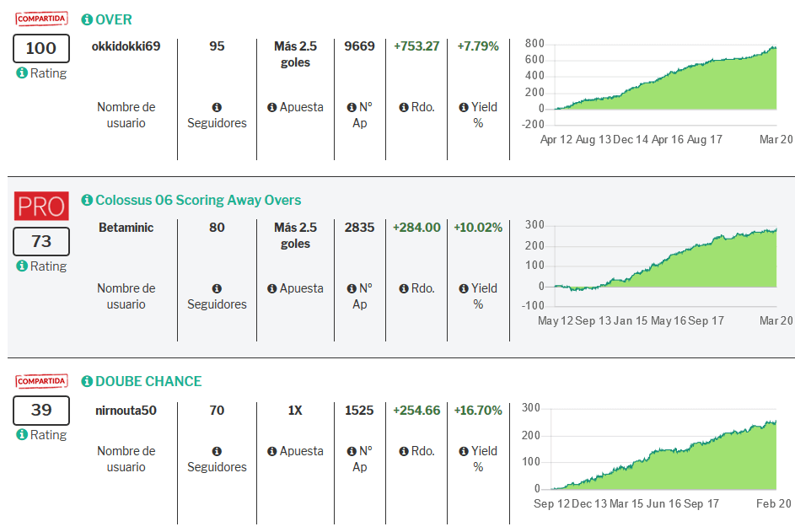The width and height of the screenshot is (795, 532).
Task: Select Más 2.5 goles in Betaminic row
Action: click(x=295, y=235)
